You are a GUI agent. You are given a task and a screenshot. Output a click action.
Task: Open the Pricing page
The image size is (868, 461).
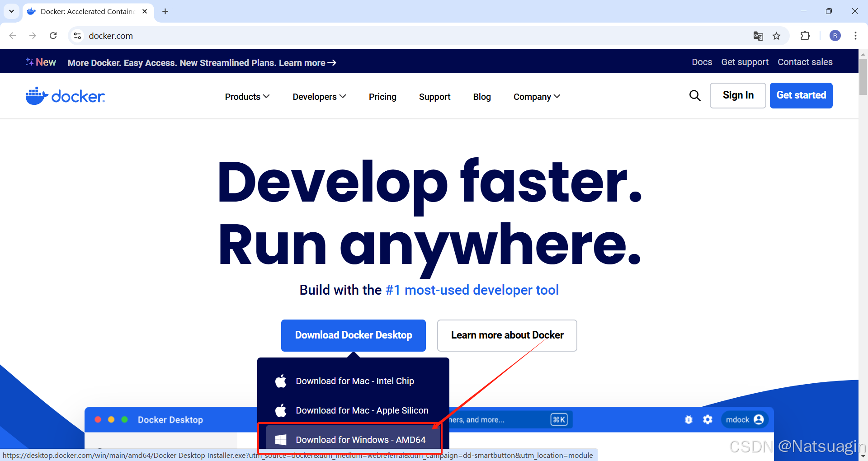382,97
